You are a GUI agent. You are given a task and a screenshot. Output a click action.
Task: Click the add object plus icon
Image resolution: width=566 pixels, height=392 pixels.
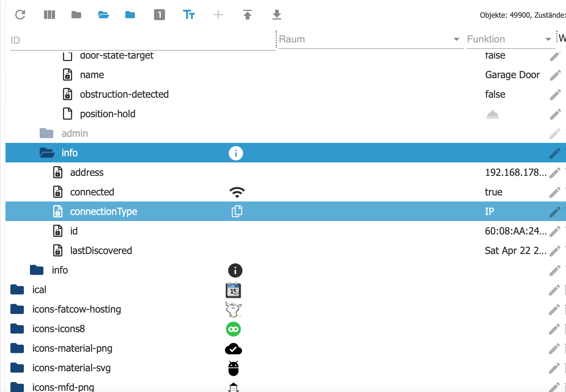click(x=218, y=15)
